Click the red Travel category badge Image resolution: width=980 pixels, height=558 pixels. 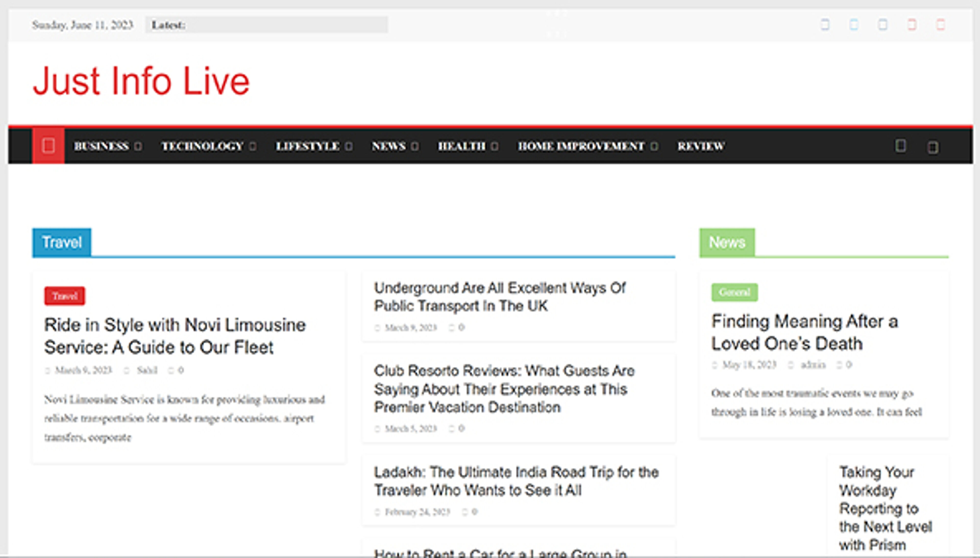pyautogui.click(x=65, y=296)
